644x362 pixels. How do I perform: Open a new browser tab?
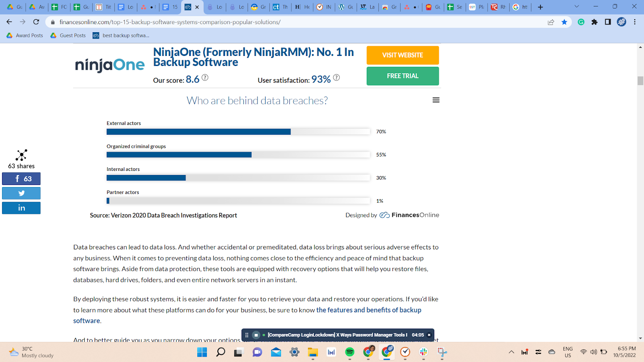540,7
